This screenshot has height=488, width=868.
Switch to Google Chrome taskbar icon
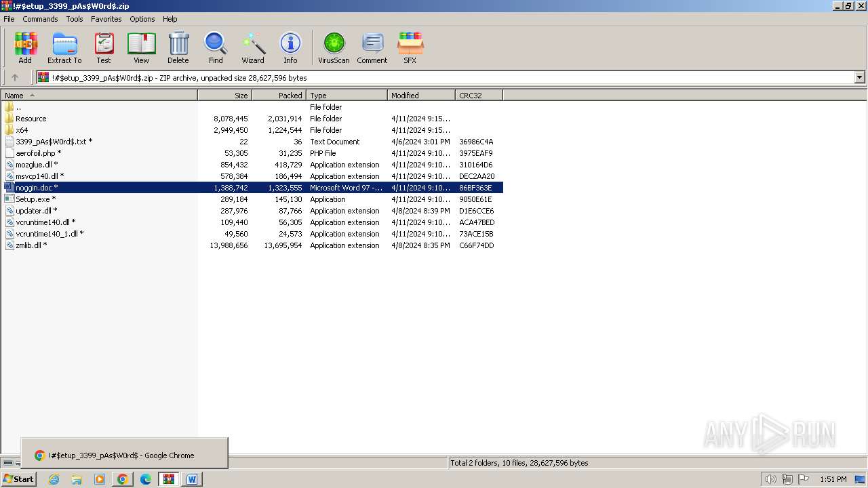click(x=123, y=479)
